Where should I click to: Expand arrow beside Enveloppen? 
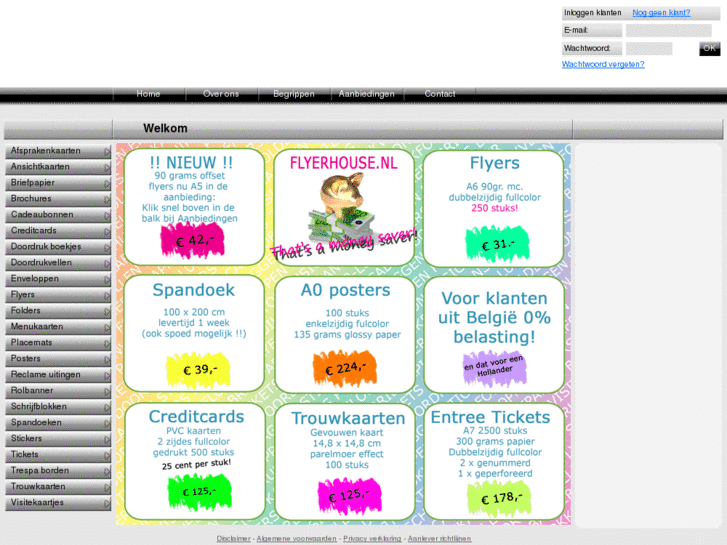point(107,280)
